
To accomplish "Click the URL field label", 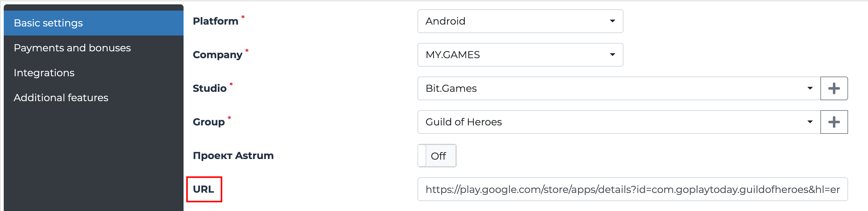I will (x=203, y=190).
